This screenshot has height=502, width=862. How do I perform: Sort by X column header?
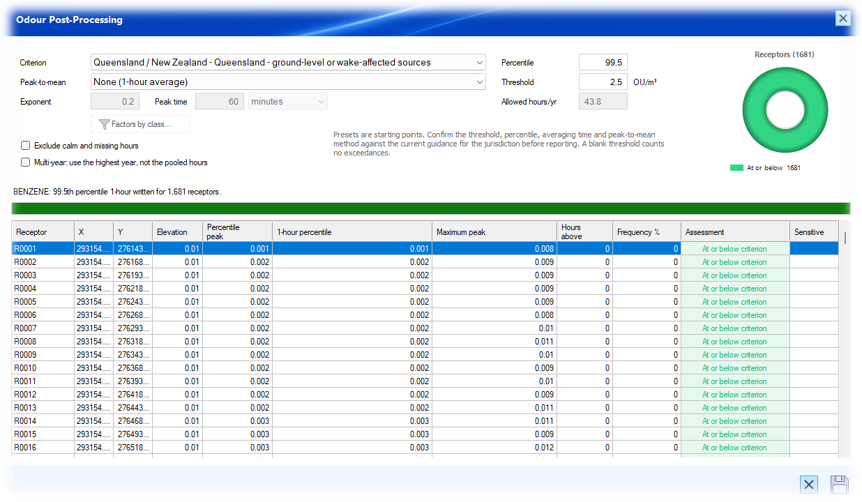coord(94,231)
